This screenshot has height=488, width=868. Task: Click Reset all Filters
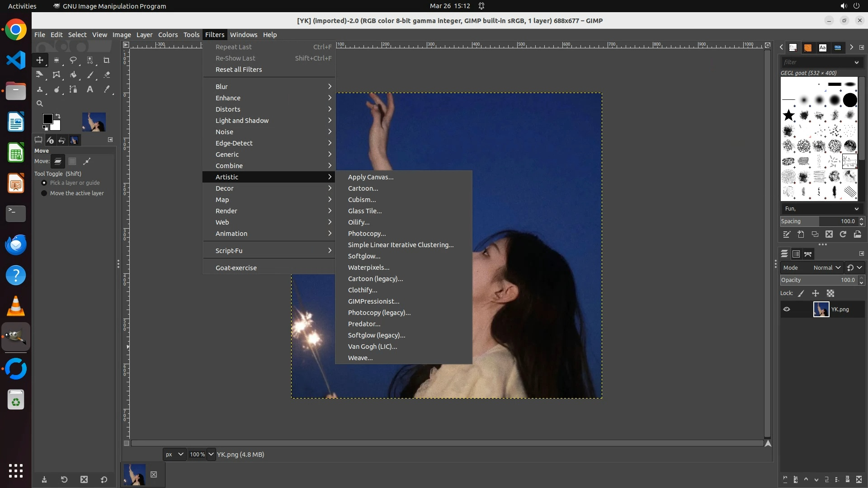click(238, 70)
